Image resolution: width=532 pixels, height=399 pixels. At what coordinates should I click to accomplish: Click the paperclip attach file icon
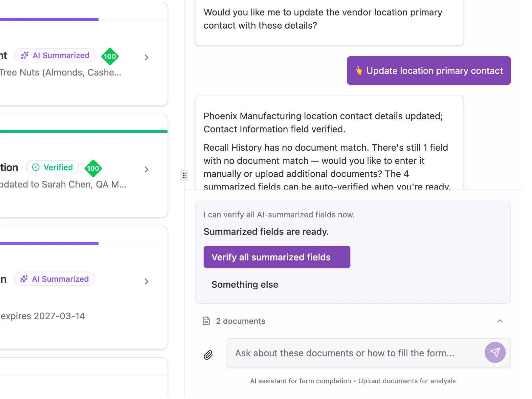click(208, 355)
